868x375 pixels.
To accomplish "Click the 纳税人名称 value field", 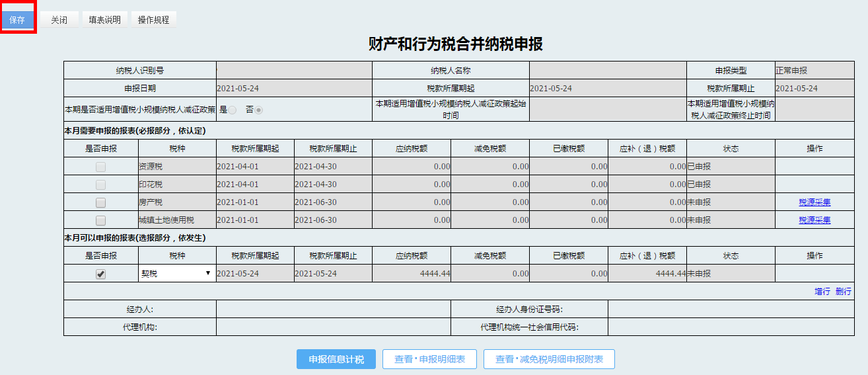I will (608, 71).
